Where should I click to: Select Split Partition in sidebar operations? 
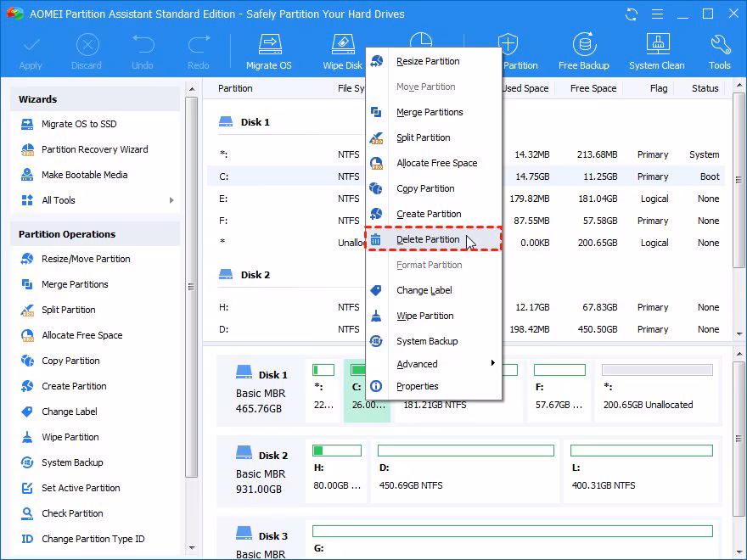point(68,310)
